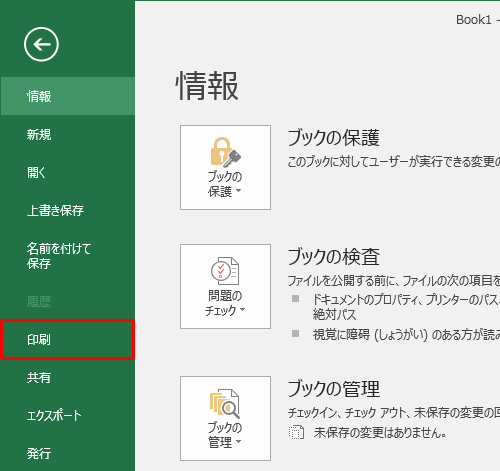The height and width of the screenshot is (471, 500).
Task: Open the ブックの保護 dropdown button
Action: click(x=225, y=167)
